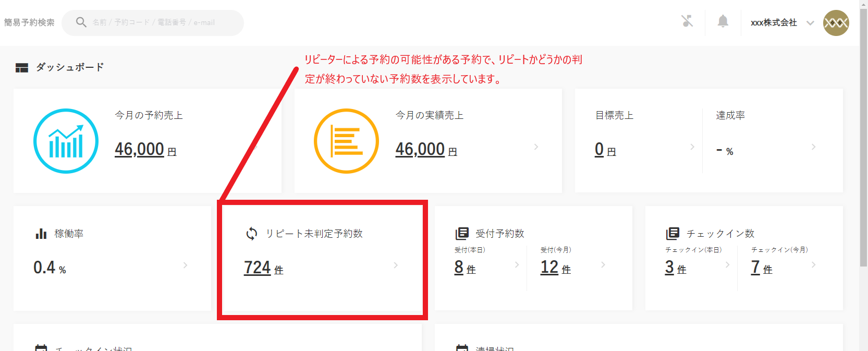The height and width of the screenshot is (351, 868).
Task: Open the 達成率 detail chevron
Action: 813,147
